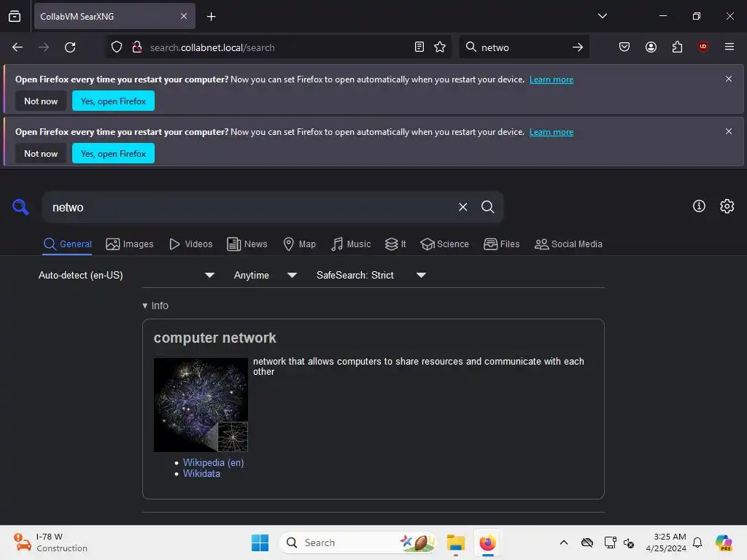Submit the SearXNG search with the magnifier button

pyautogui.click(x=487, y=206)
